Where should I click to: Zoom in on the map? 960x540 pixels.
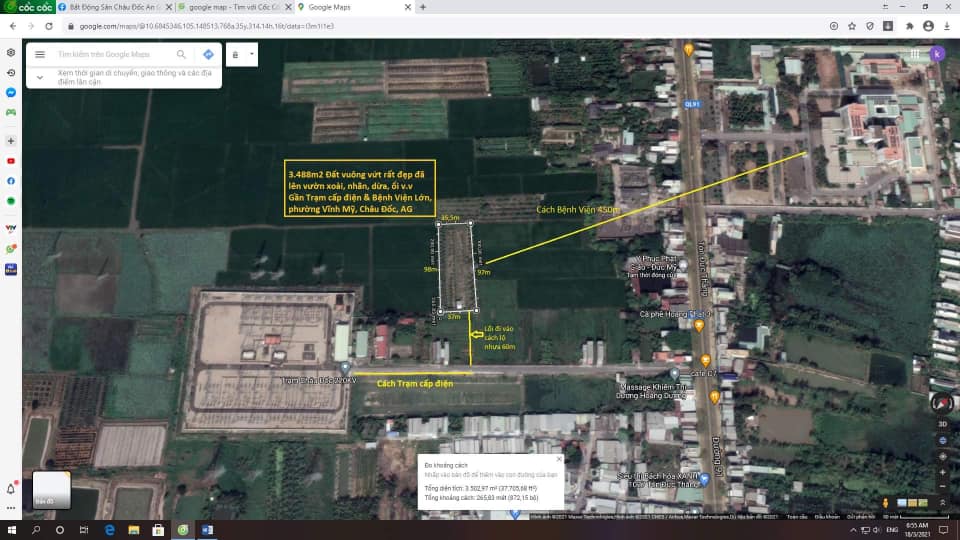tap(942, 473)
